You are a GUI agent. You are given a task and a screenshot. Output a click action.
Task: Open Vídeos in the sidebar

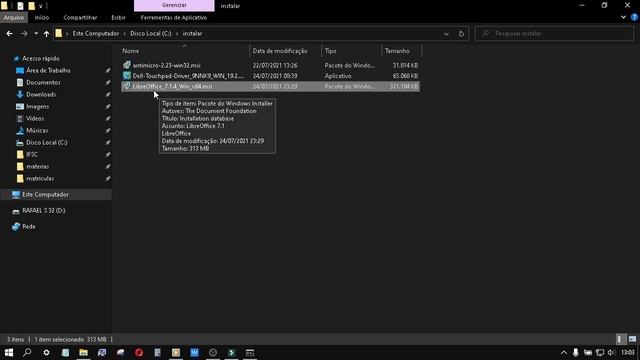coord(35,118)
